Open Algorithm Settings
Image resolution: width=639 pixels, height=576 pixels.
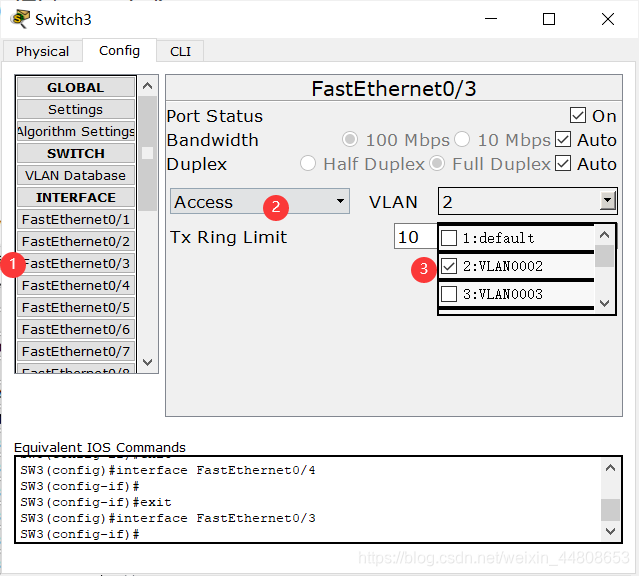pos(76,131)
